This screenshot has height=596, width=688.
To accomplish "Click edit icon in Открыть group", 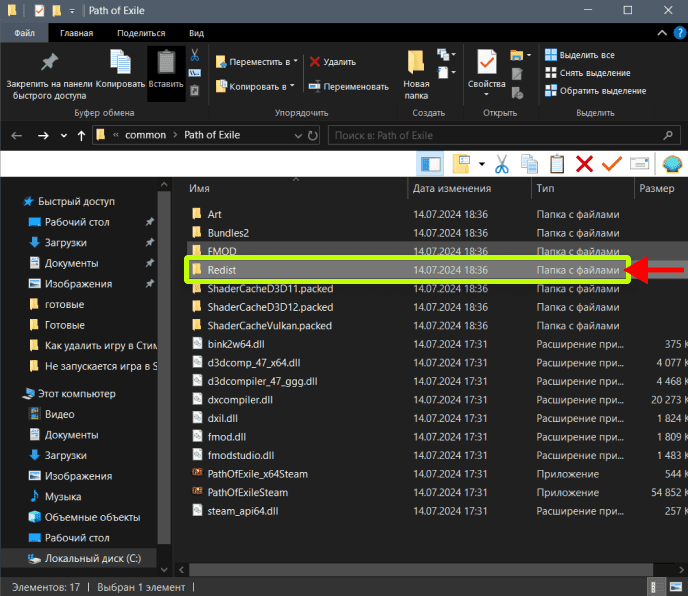I will [x=517, y=74].
